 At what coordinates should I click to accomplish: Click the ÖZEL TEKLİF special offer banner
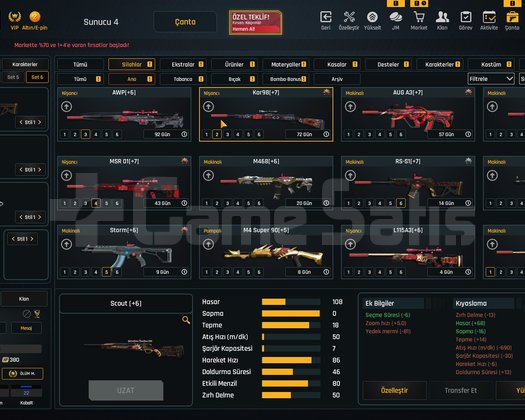pos(255,22)
